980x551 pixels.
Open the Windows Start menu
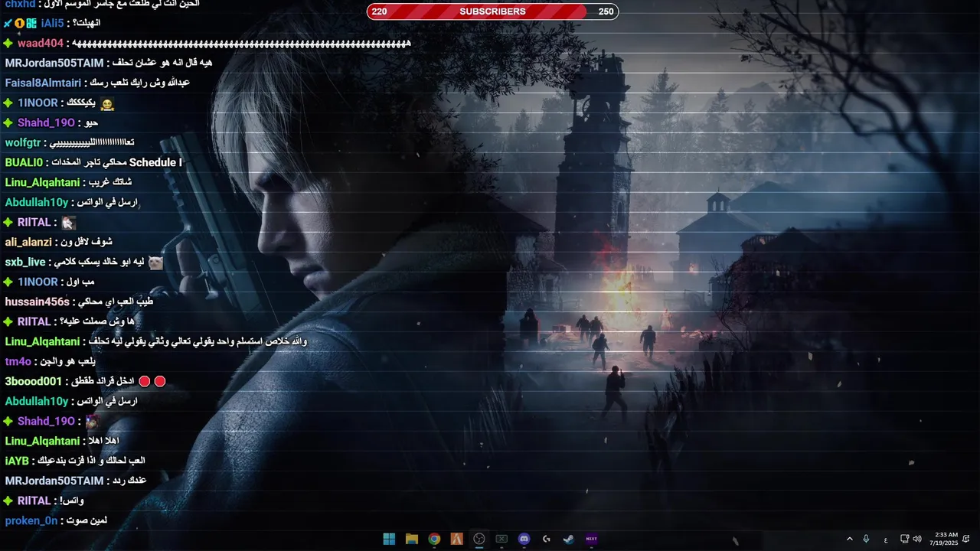(389, 539)
